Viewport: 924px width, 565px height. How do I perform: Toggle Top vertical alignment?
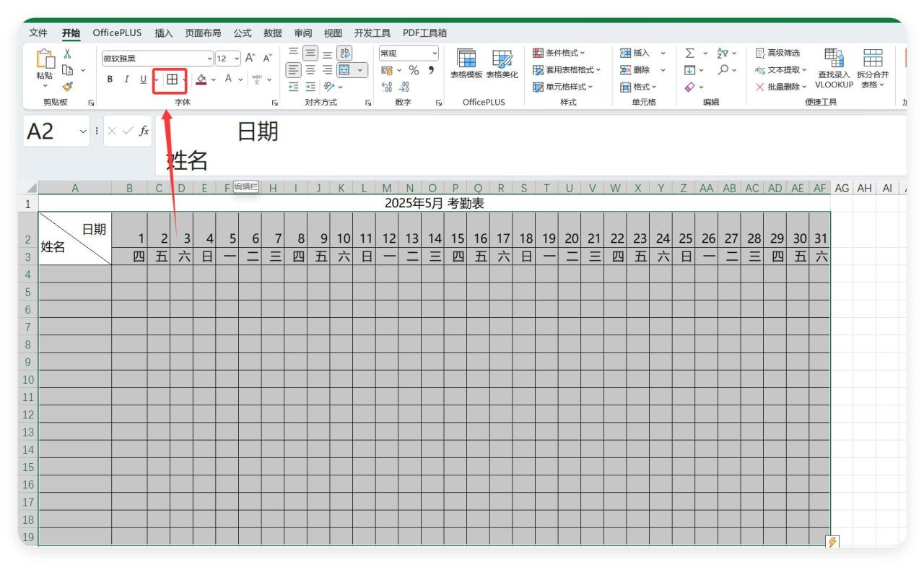point(293,53)
